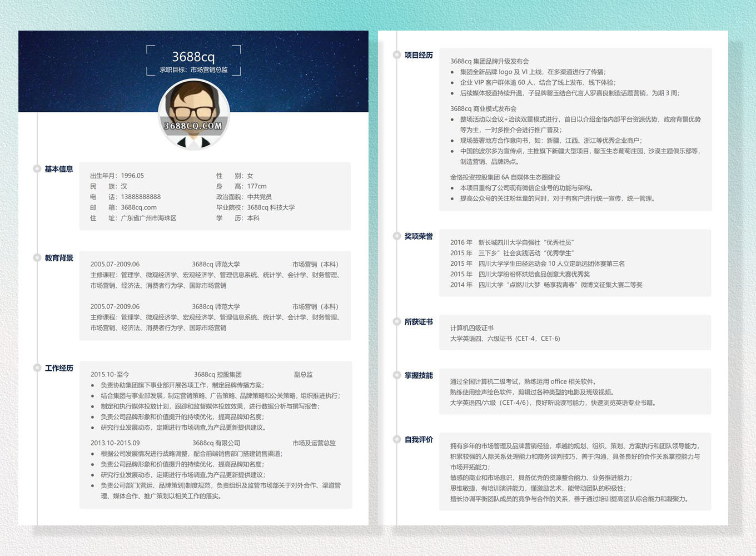Click the circle marker beside 所获证书
The height and width of the screenshot is (556, 756).
coord(397,321)
